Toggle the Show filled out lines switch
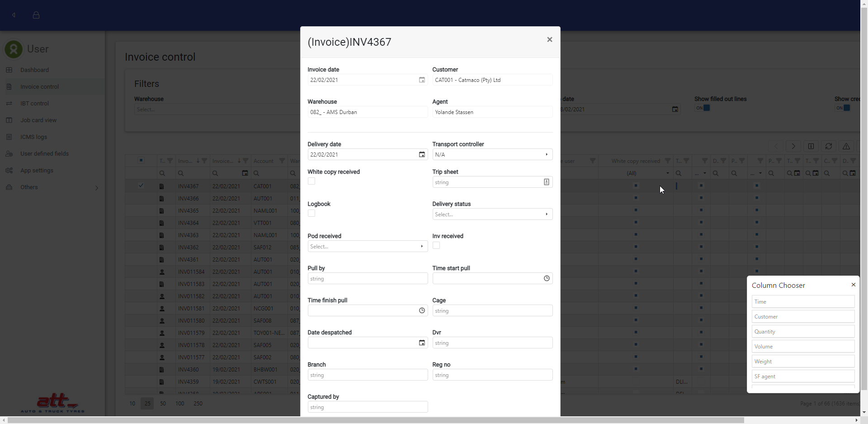Image resolution: width=868 pixels, height=424 pixels. tap(703, 108)
